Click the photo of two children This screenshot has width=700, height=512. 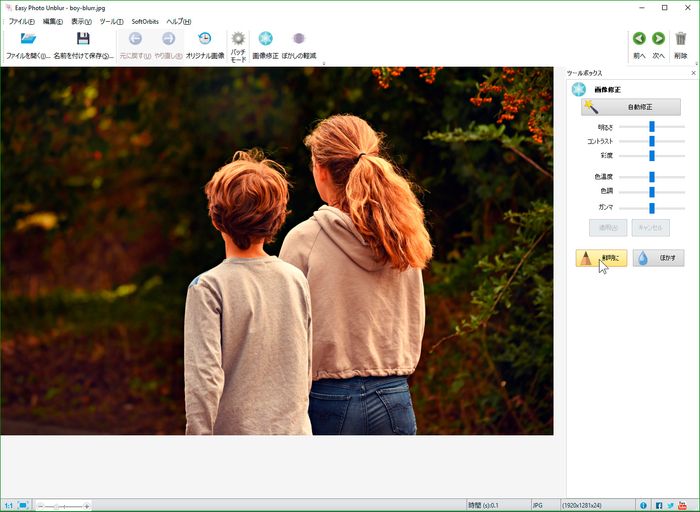277,251
